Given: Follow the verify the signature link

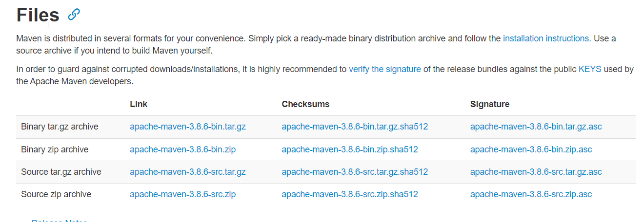Looking at the screenshot, I should [384, 69].
